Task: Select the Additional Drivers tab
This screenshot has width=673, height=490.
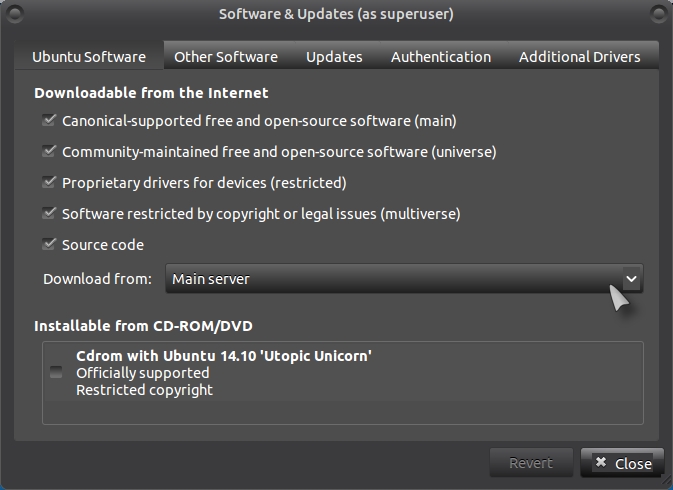Action: pos(579,57)
